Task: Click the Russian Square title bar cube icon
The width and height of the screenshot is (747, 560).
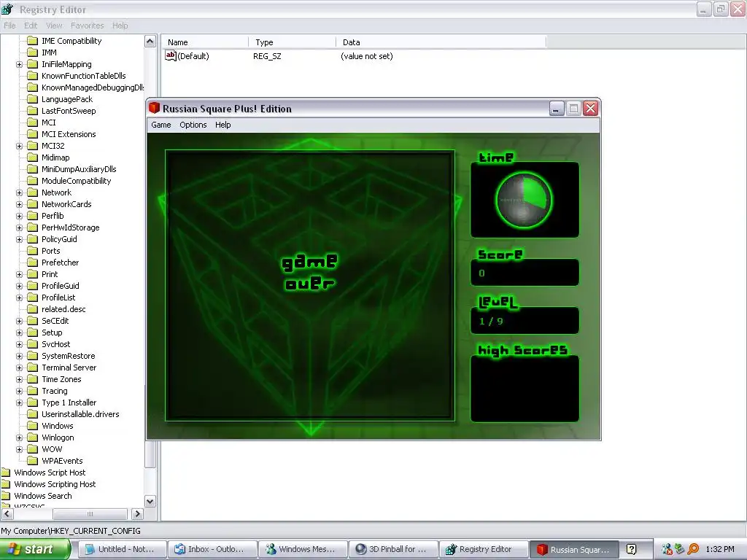Action: coord(154,108)
